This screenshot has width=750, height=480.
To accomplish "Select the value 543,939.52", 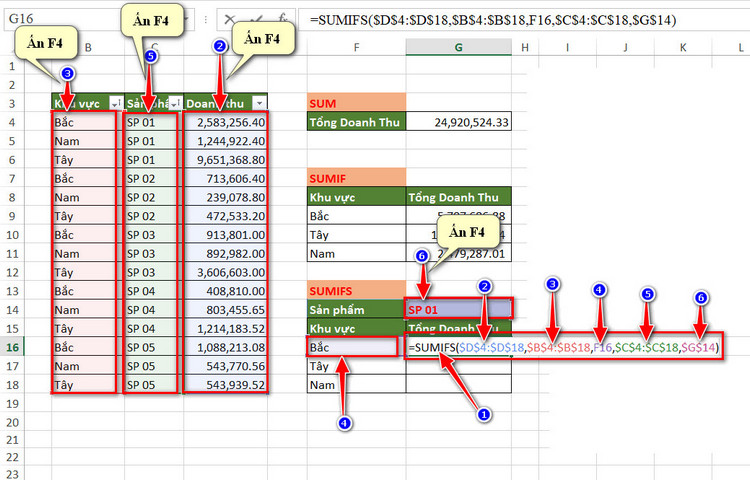I will [225, 384].
